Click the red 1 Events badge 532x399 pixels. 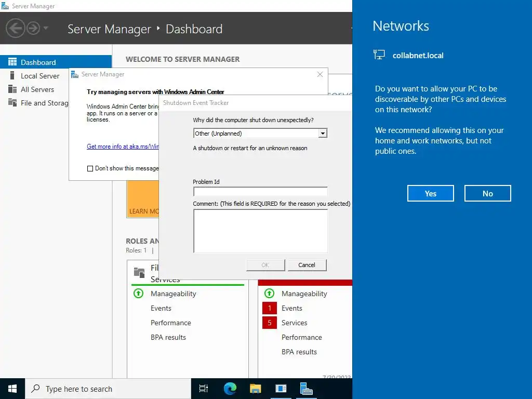270,308
